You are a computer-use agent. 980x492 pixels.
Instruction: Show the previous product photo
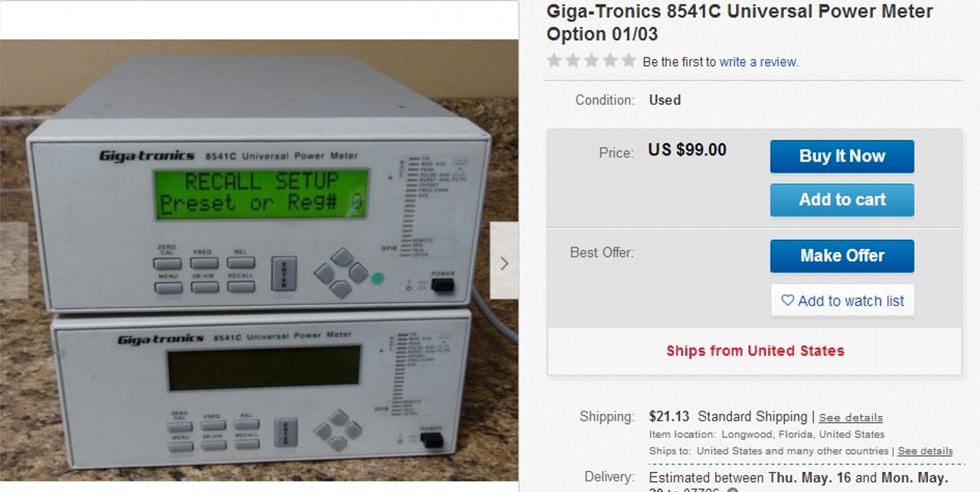[x=14, y=261]
